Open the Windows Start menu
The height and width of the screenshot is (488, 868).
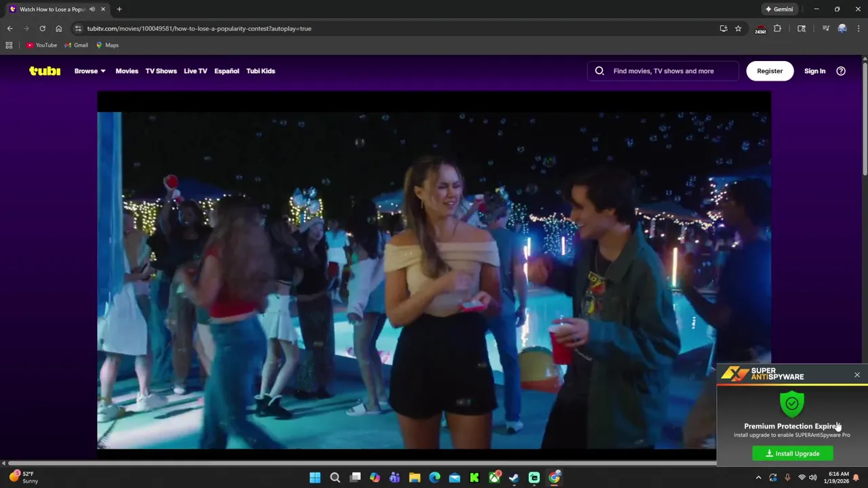click(315, 478)
